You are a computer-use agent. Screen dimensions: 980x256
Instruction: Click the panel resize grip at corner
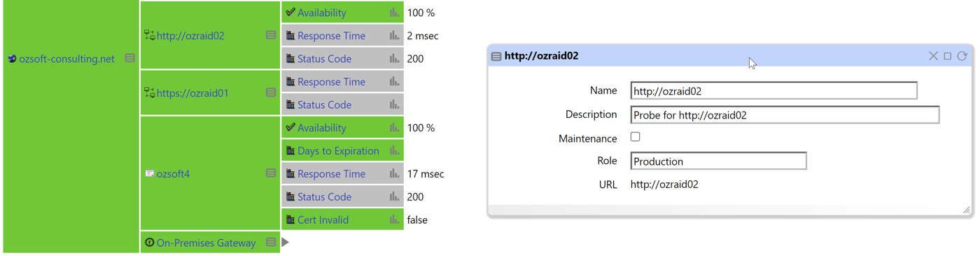tap(966, 209)
